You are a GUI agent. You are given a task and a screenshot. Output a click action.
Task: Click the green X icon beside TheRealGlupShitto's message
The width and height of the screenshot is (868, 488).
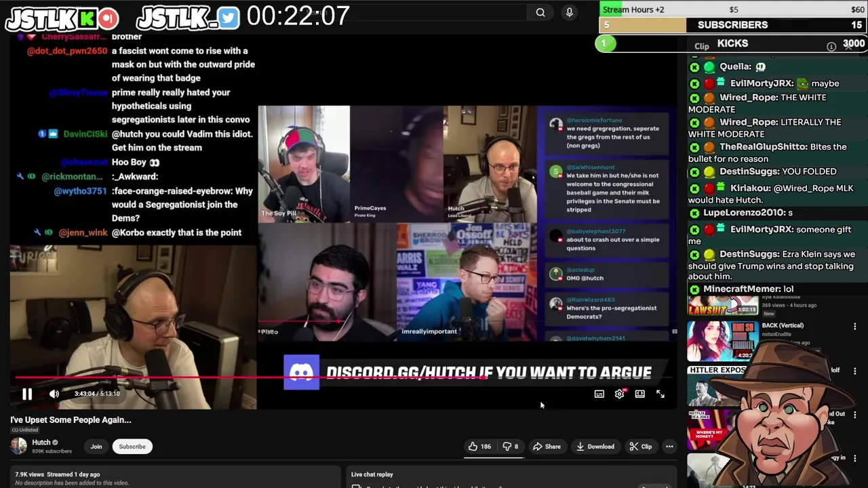694,147
